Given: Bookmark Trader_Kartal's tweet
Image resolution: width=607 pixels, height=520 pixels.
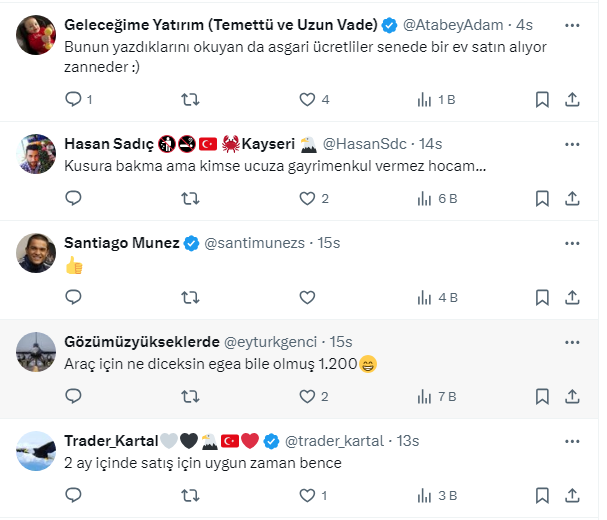Looking at the screenshot, I should pos(541,495).
